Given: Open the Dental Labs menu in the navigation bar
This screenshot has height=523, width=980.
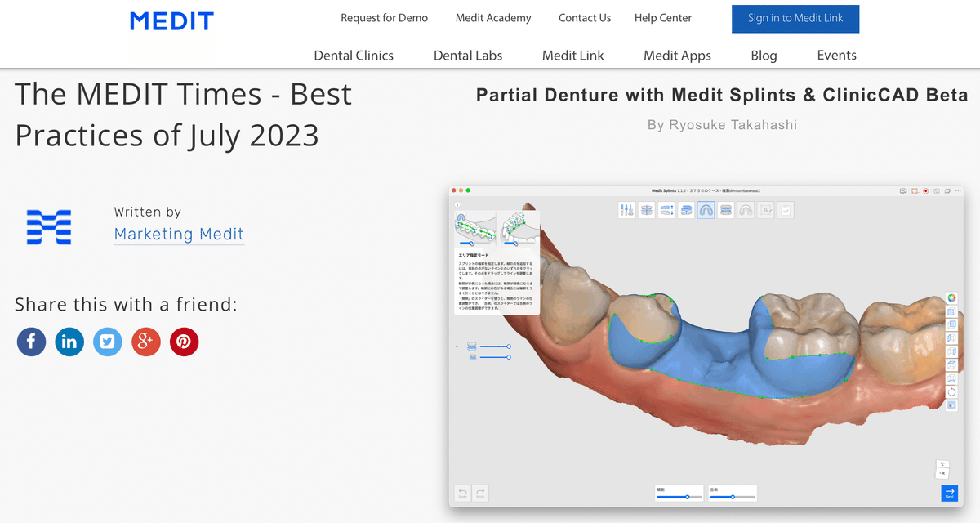Looking at the screenshot, I should (x=468, y=55).
